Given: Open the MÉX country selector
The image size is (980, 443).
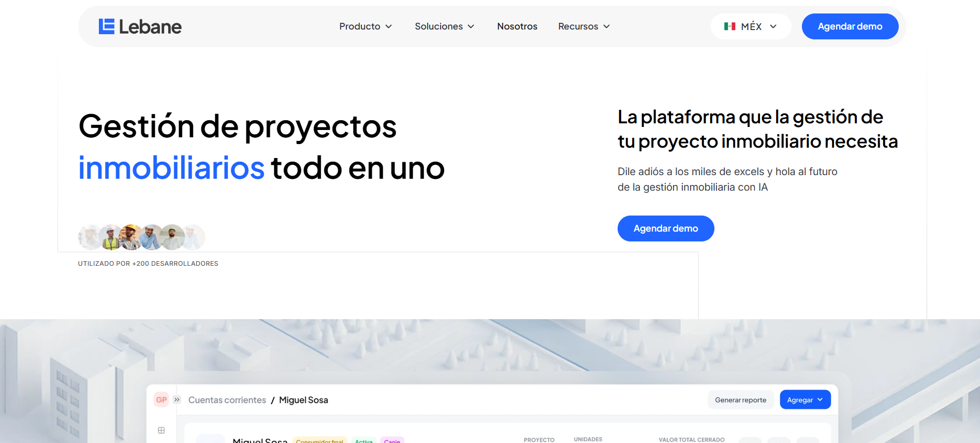Looking at the screenshot, I should (751, 26).
